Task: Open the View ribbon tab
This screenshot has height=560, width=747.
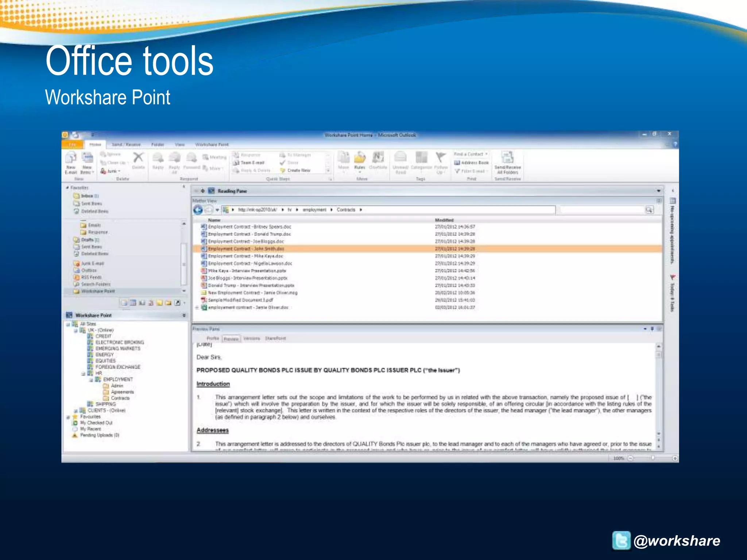Action: 180,145
